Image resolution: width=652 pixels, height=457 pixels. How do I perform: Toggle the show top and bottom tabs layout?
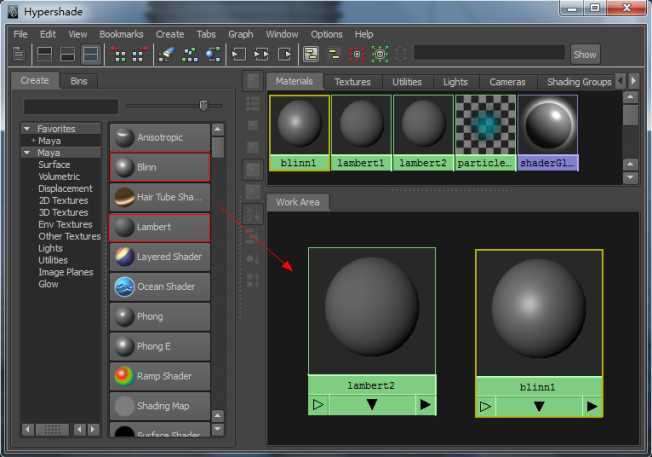point(91,54)
